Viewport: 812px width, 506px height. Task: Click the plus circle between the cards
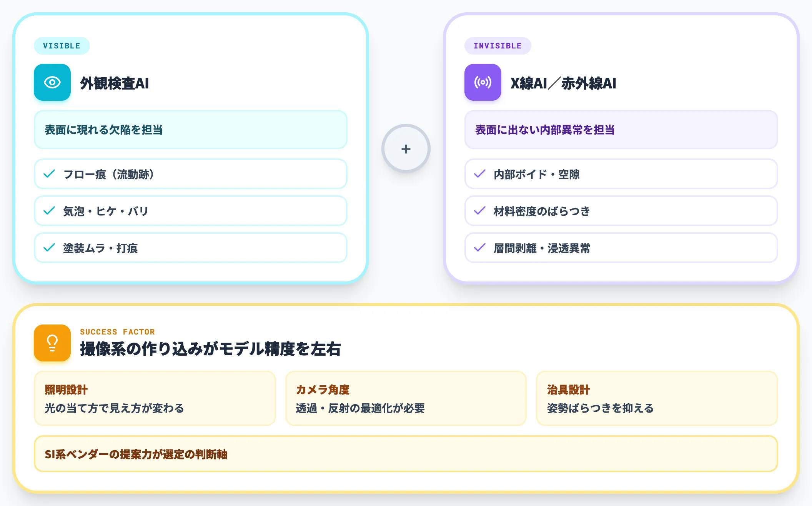coord(406,149)
